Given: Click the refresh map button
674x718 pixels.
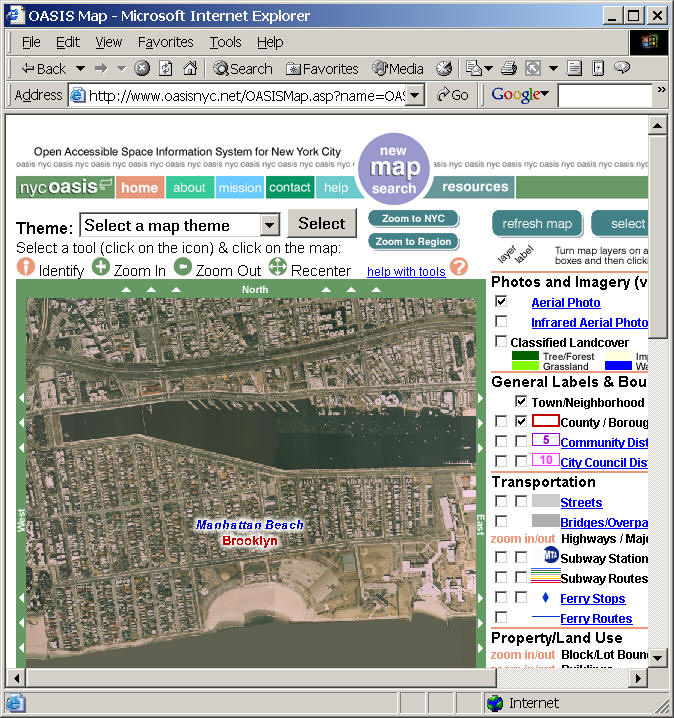Looking at the screenshot, I should [537, 223].
